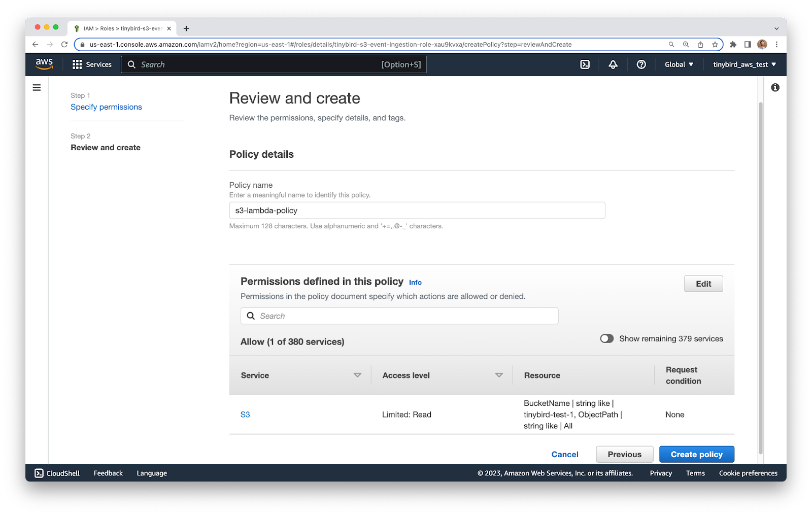The width and height of the screenshot is (812, 515).
Task: Bookmark this page with star icon
Action: (x=715, y=45)
